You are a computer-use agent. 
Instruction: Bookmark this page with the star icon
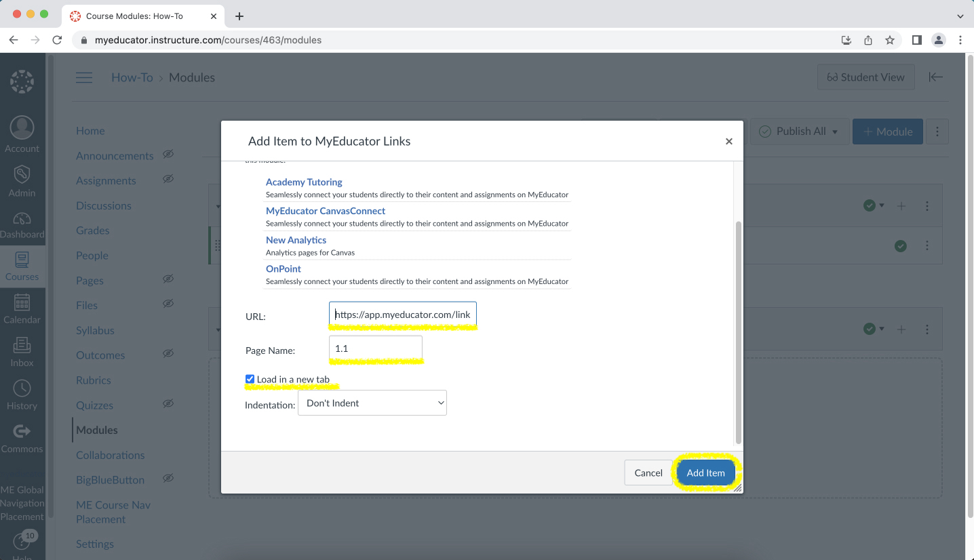pyautogui.click(x=890, y=40)
